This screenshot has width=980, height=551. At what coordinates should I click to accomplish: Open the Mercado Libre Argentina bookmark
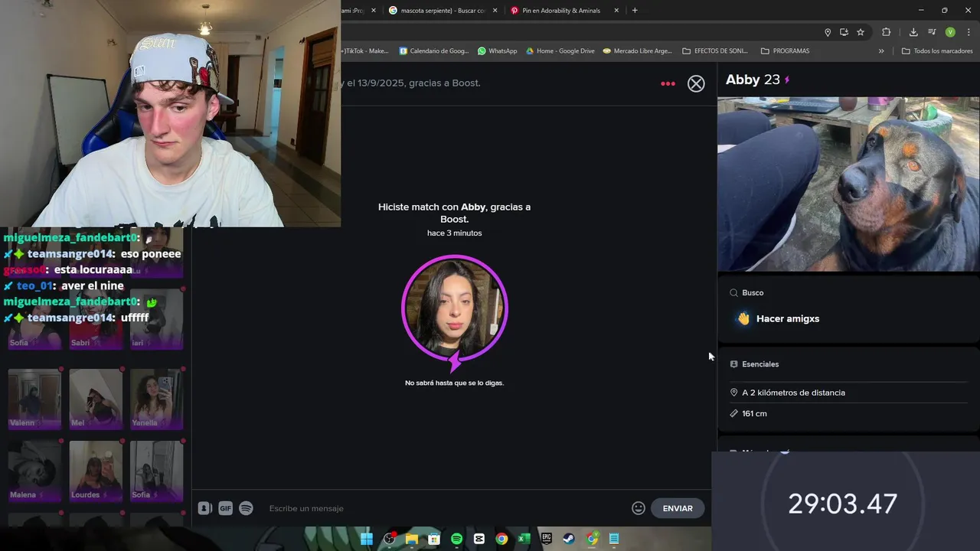pyautogui.click(x=637, y=51)
